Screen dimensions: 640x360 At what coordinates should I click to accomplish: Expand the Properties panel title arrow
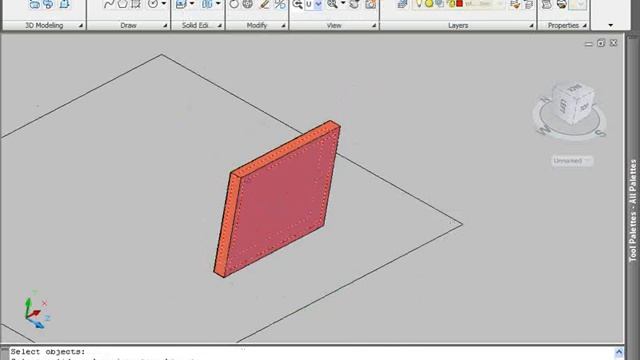coord(584,26)
